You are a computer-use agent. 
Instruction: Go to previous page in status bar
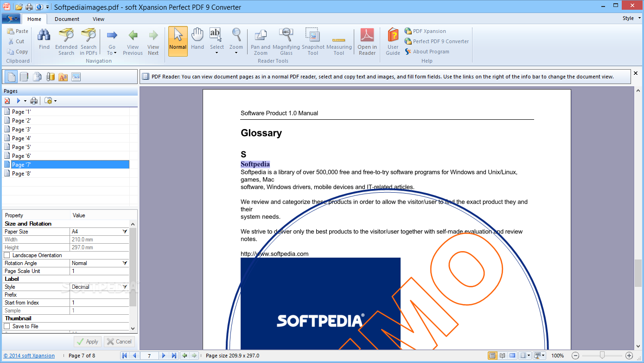[134, 356]
